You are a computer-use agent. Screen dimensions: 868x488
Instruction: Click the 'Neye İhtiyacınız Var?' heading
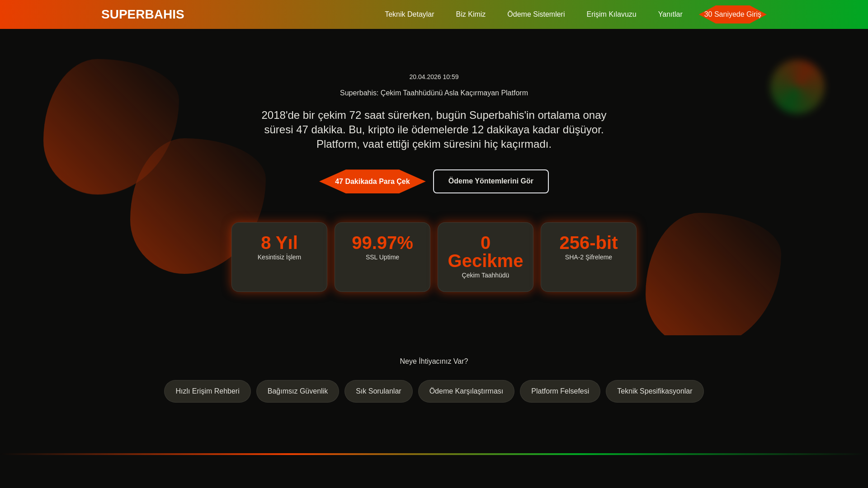(434, 361)
